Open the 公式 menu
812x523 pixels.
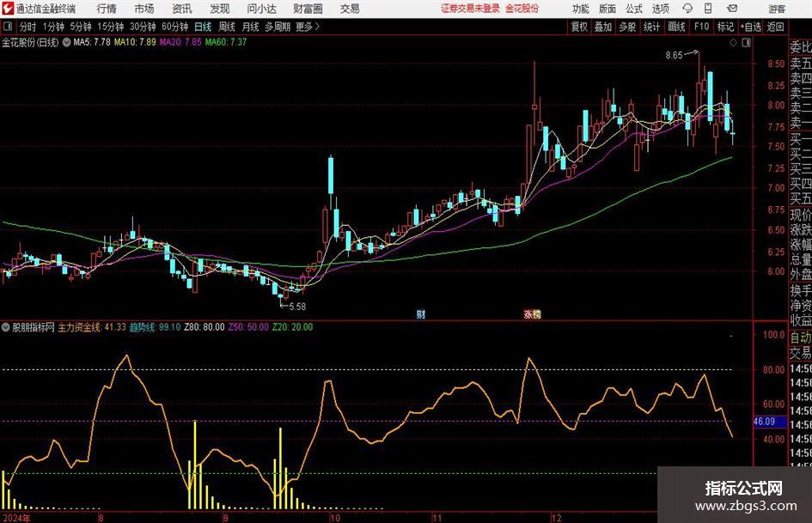634,9
